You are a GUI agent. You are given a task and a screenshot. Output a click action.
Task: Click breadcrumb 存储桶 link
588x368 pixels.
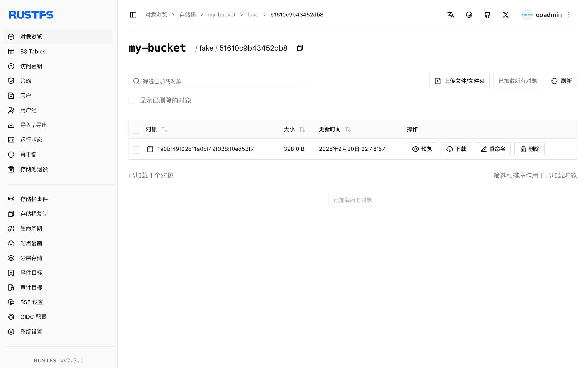click(x=187, y=15)
